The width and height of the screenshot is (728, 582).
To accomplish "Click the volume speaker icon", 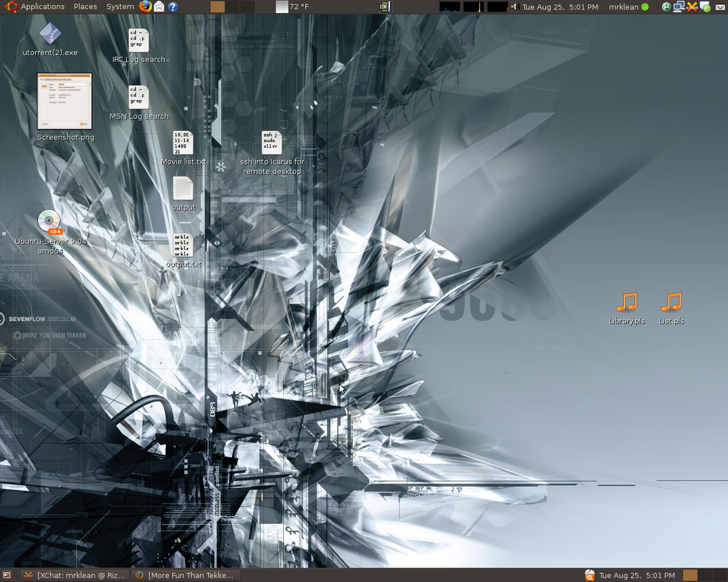I will pyautogui.click(x=514, y=7).
